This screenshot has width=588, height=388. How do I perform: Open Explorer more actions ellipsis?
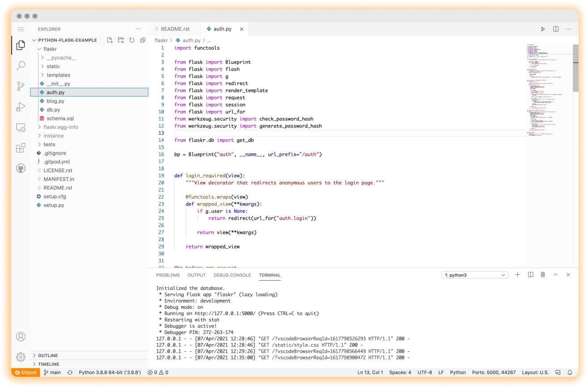point(138,29)
